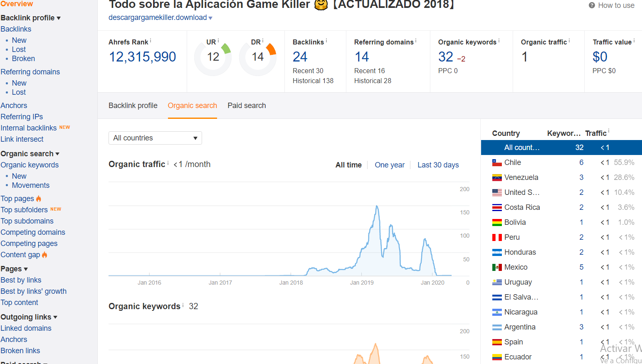Click the emoji in the page title
The width and height of the screenshot is (642, 364).
[321, 5]
